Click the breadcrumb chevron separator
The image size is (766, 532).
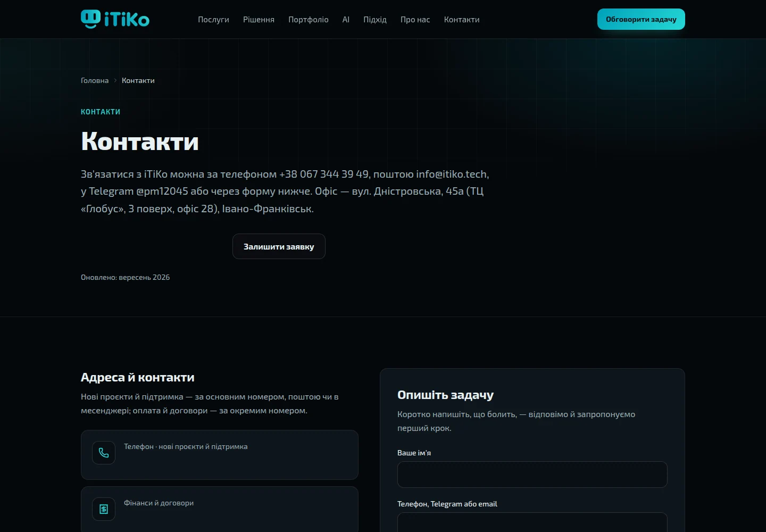pyautogui.click(x=115, y=80)
